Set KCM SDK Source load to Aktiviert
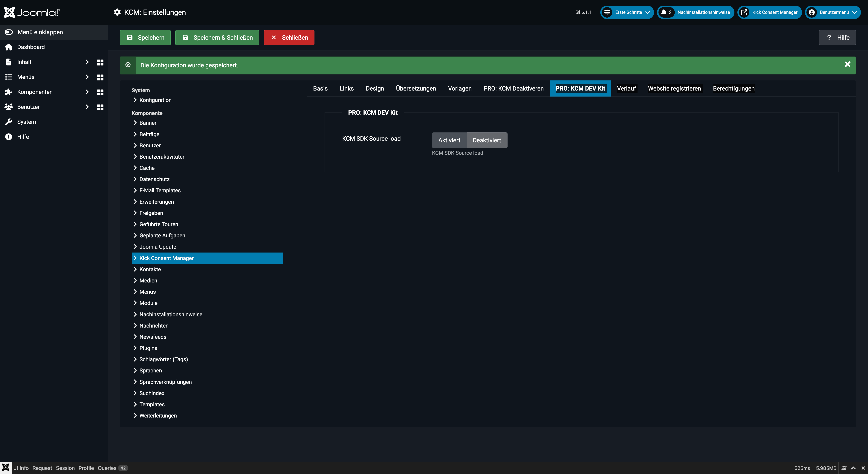Image resolution: width=868 pixels, height=474 pixels. [449, 140]
